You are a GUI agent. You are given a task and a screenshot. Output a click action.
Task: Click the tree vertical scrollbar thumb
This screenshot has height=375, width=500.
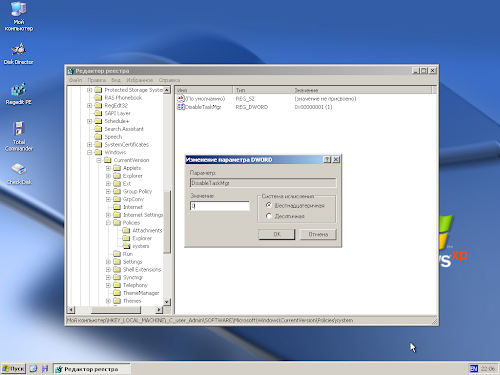[x=167, y=221]
